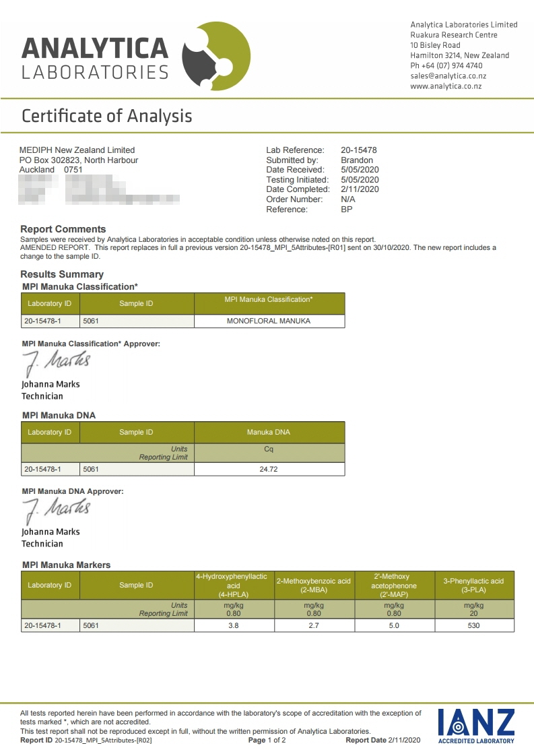Select the 3-PLA reporting limit '20'
534x756 pixels.
[474, 614]
